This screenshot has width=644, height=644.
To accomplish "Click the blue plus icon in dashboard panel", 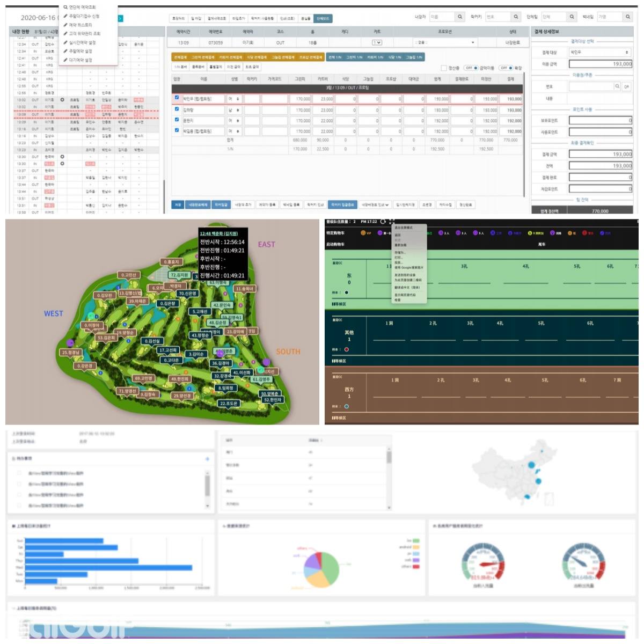I will [x=207, y=459].
